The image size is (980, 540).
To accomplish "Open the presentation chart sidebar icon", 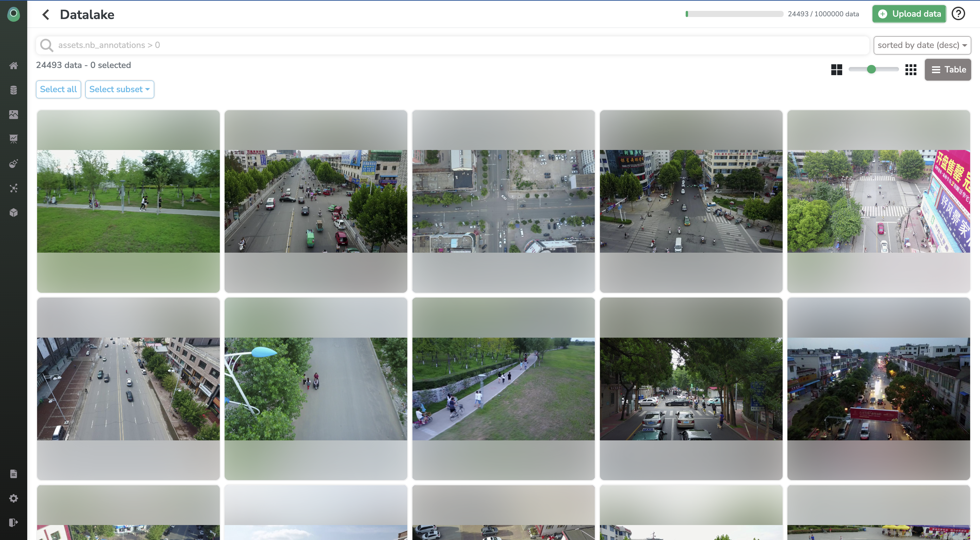I will [13, 139].
